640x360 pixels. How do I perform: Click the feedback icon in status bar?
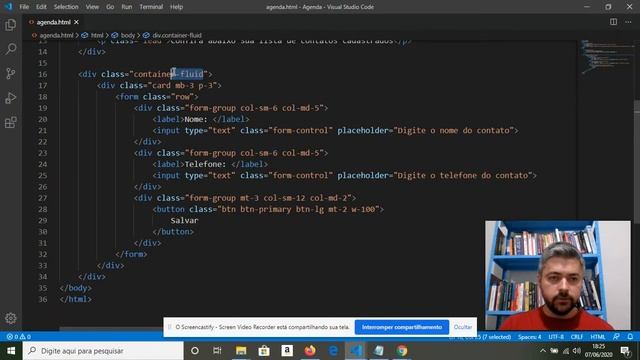tap(616, 337)
